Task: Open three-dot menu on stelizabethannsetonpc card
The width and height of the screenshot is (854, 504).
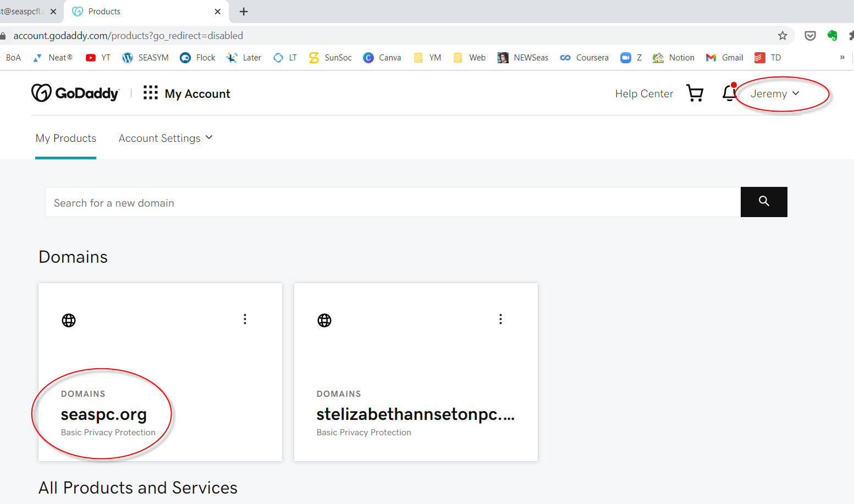Action: 500,319
